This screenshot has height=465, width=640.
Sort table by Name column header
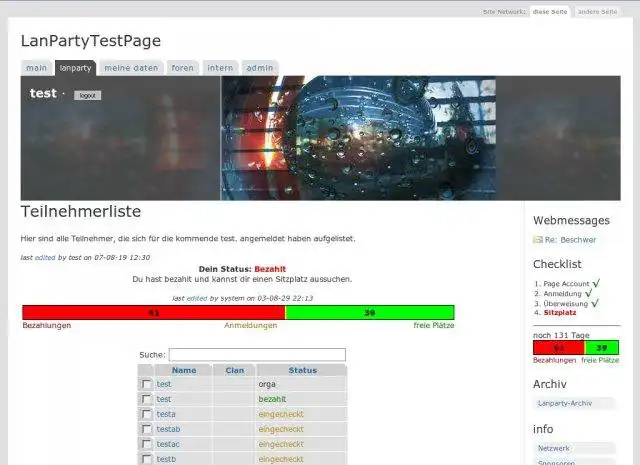[x=184, y=370]
